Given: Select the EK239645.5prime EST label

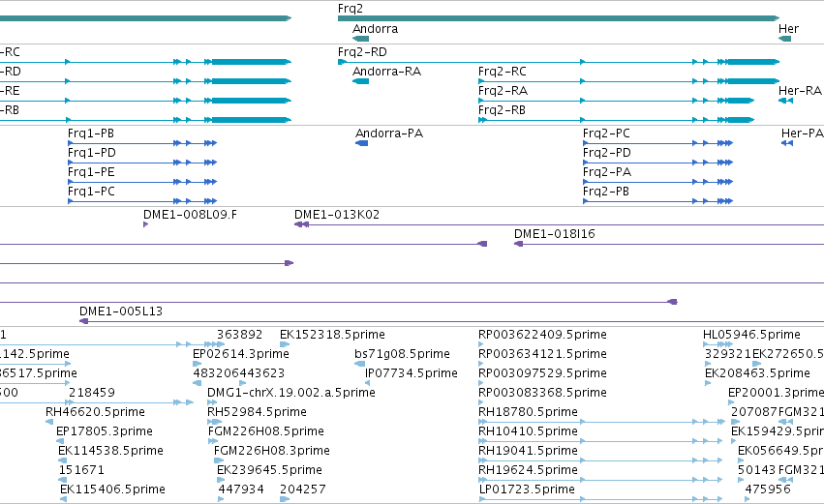Looking at the screenshot, I should [269, 470].
